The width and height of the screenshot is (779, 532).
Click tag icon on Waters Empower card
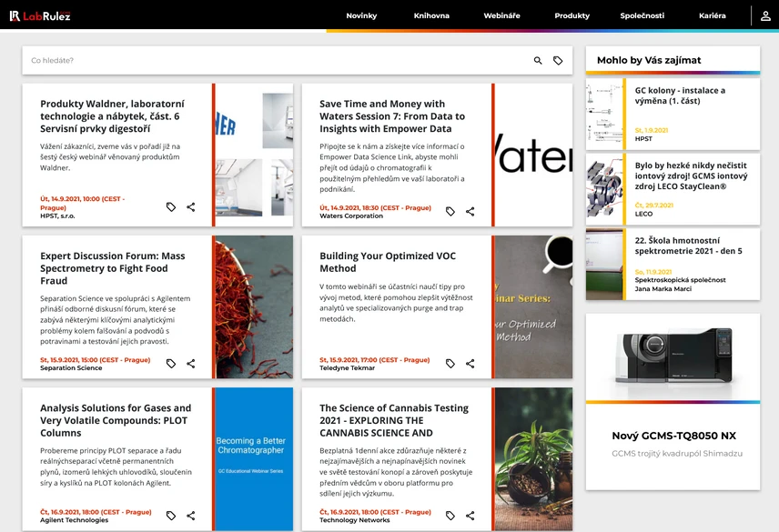tap(450, 212)
